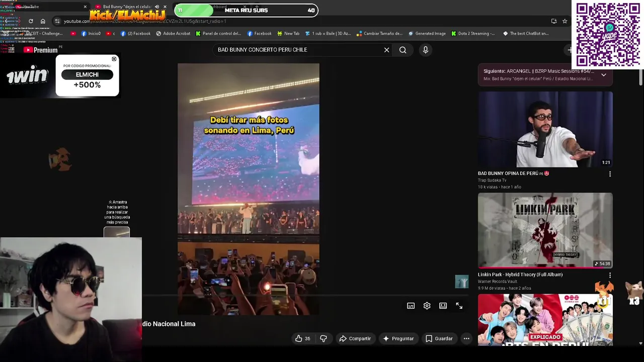This screenshot has width=644, height=362.
Task: Open the (2) Facebook bookmark
Action: [135, 34]
